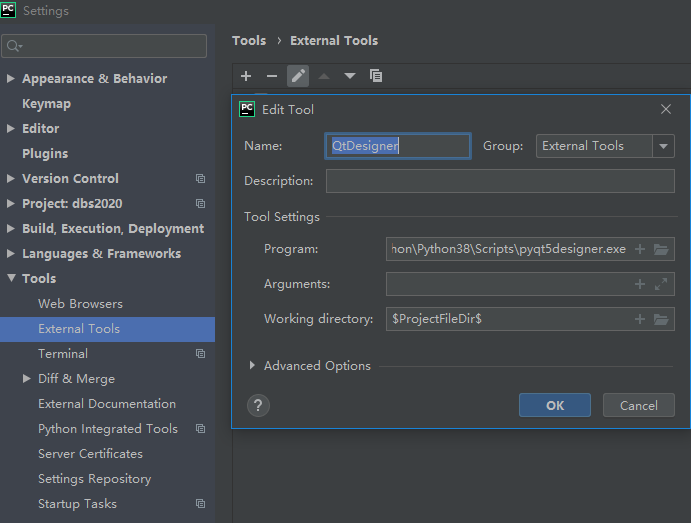Move tool down with the down arrow

[350, 76]
